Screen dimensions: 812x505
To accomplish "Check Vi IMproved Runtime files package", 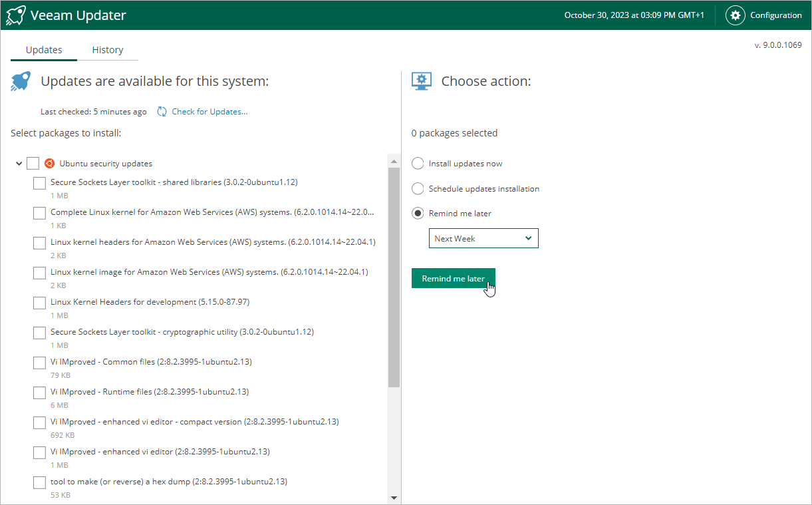I will click(x=39, y=393).
